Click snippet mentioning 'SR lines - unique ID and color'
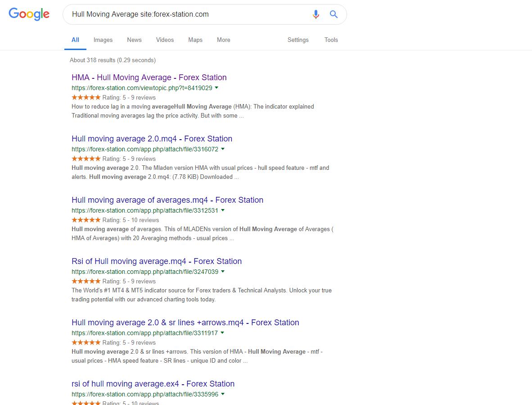Image resolution: width=532 pixels, height=405 pixels. click(197, 356)
